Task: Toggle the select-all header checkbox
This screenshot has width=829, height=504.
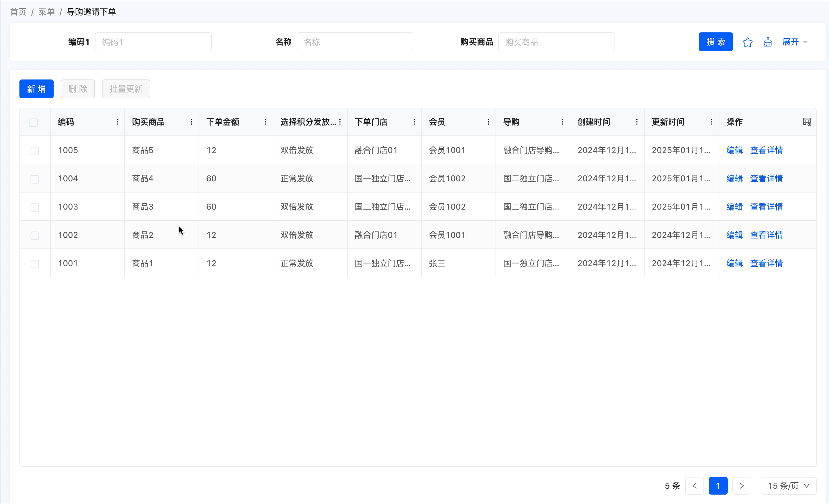Action: 34,122
